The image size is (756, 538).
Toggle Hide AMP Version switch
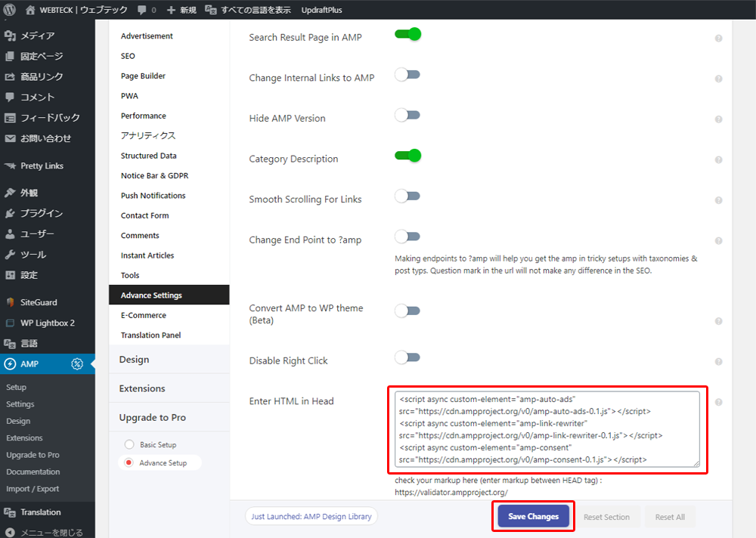[408, 115]
